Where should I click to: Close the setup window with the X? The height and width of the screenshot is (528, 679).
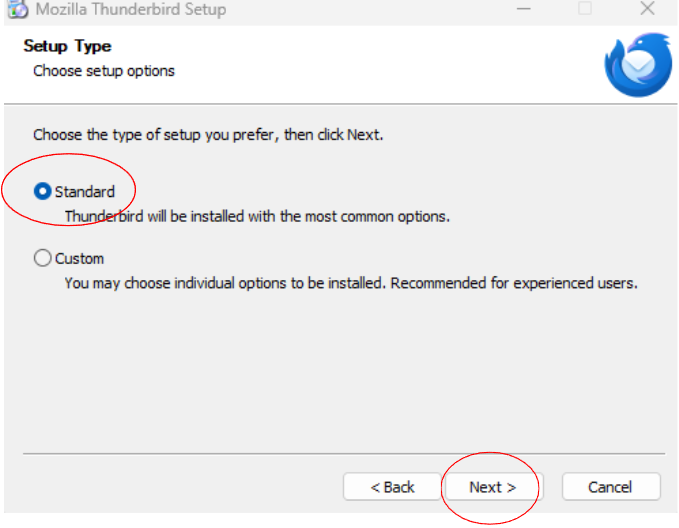(647, 8)
